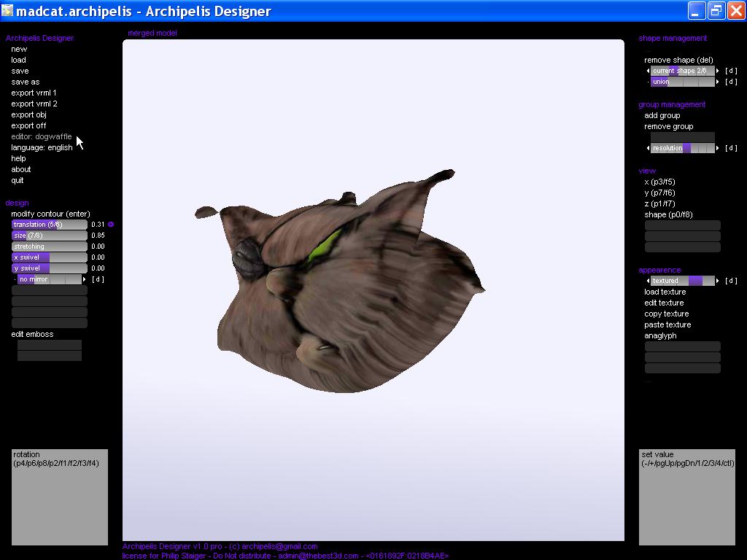Click the right arrow next to resolution
This screenshot has width=747, height=560.
pyautogui.click(x=718, y=148)
